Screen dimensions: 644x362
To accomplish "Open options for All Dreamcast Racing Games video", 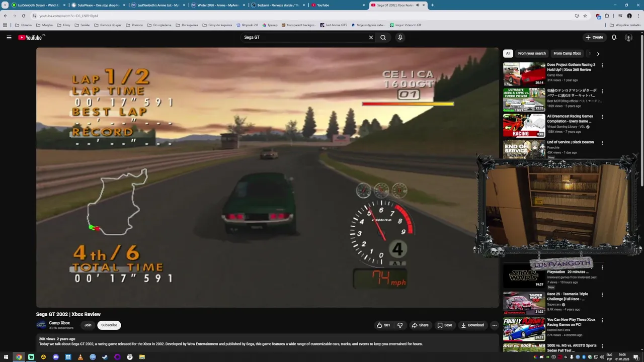I will (602, 117).
